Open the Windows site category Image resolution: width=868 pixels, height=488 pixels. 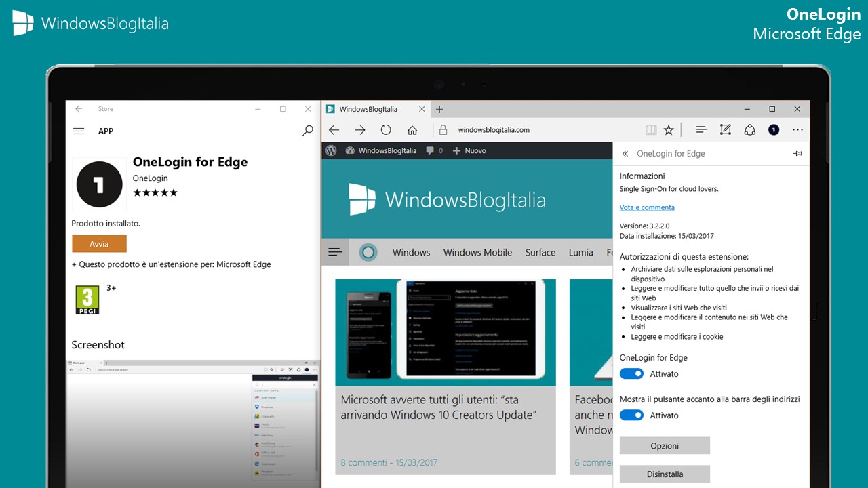pyautogui.click(x=411, y=252)
